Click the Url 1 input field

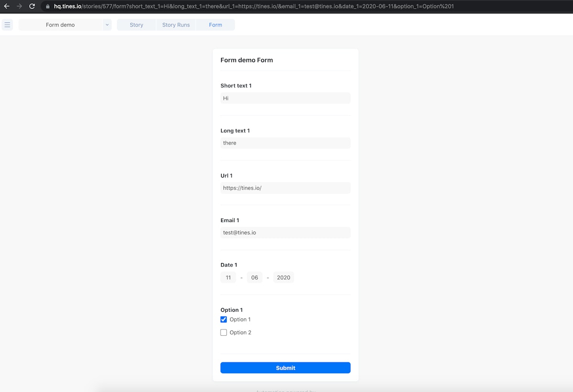(285, 188)
